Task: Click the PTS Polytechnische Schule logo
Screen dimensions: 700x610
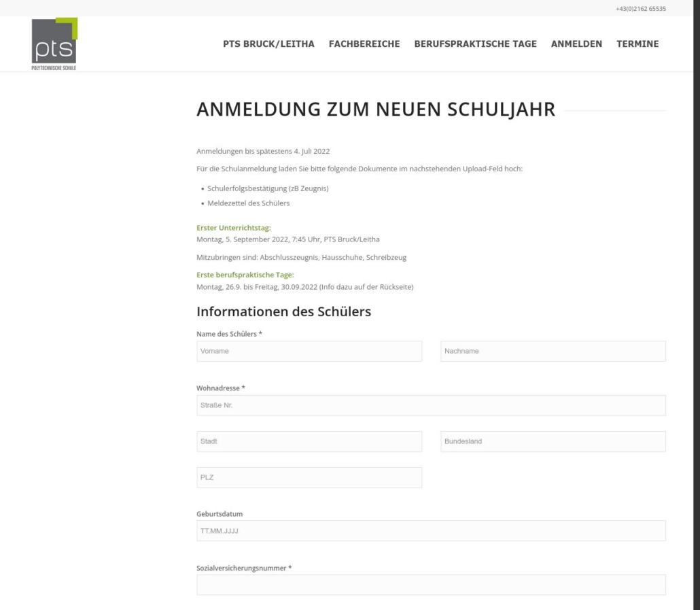Action: (54, 44)
